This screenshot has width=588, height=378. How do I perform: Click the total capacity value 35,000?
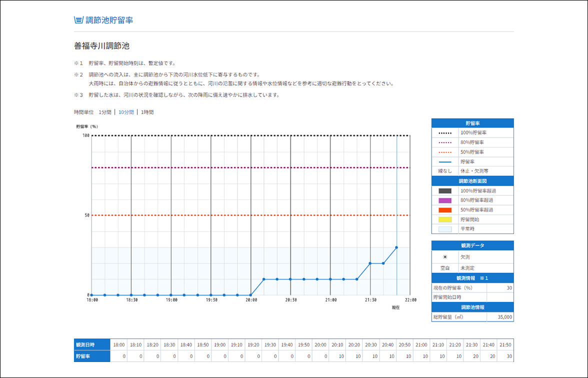(505, 317)
